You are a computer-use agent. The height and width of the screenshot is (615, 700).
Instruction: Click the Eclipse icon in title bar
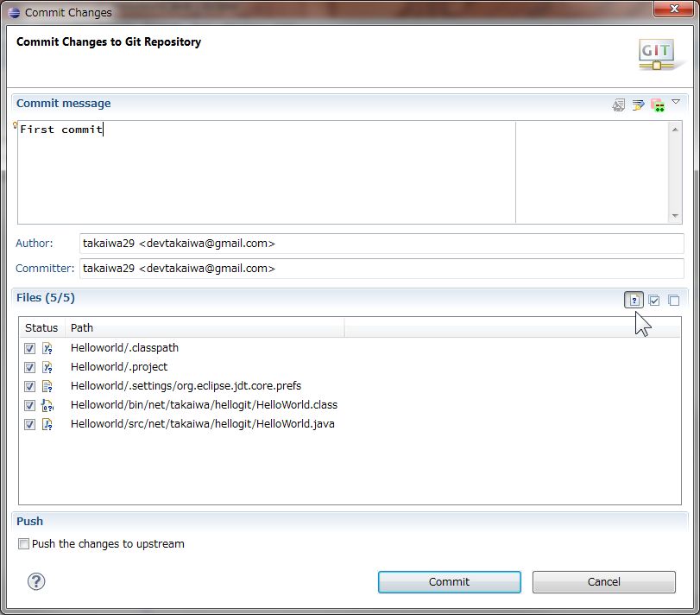point(14,12)
